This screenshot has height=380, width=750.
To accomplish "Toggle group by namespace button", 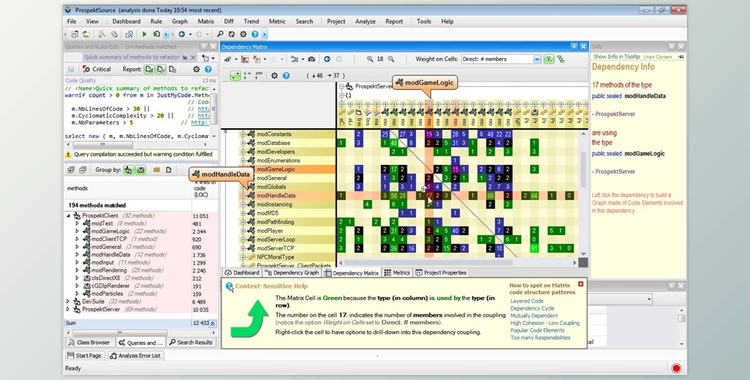I will click(x=141, y=170).
